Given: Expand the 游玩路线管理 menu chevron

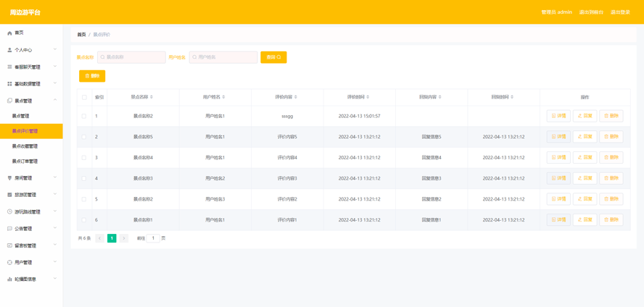Looking at the screenshot, I should 55,211.
